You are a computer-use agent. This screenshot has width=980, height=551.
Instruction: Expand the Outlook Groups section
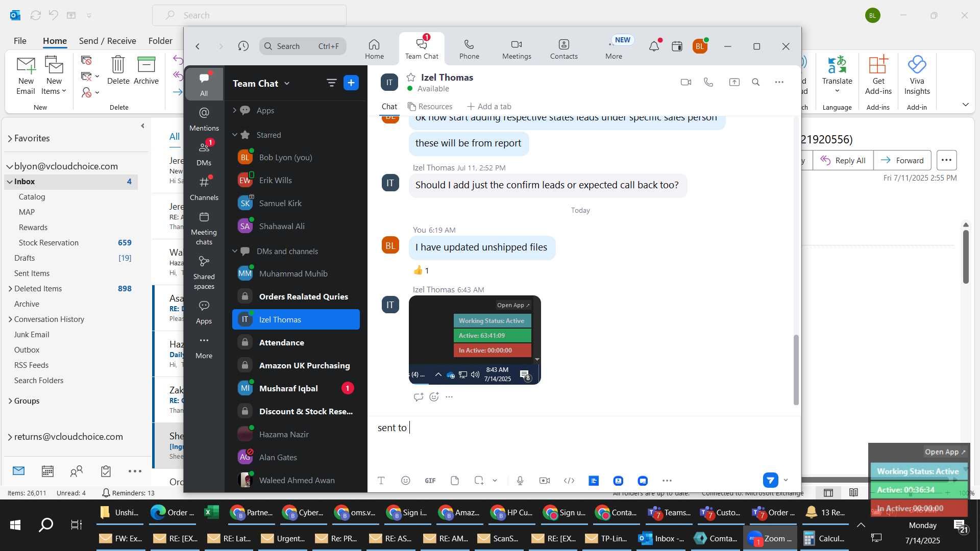tap(10, 401)
